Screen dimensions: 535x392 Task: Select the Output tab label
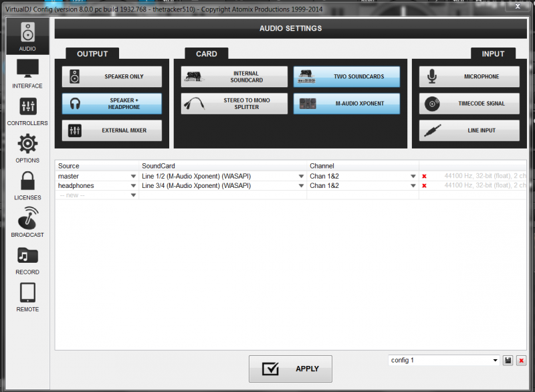92,54
